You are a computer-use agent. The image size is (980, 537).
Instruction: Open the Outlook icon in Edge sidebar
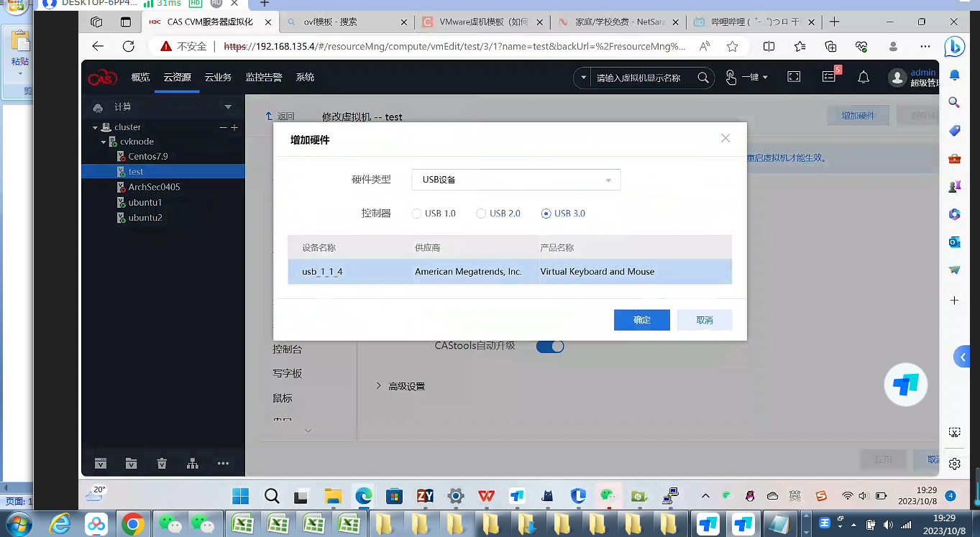[954, 242]
